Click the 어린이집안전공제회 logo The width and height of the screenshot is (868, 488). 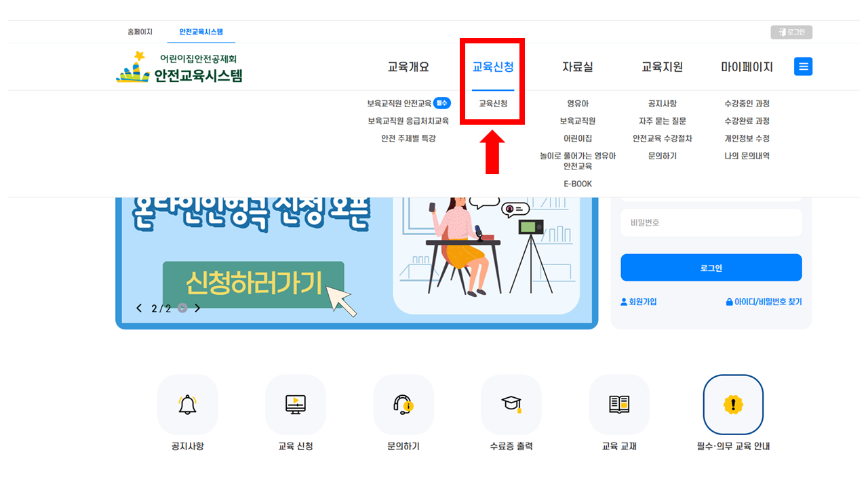[x=179, y=66]
